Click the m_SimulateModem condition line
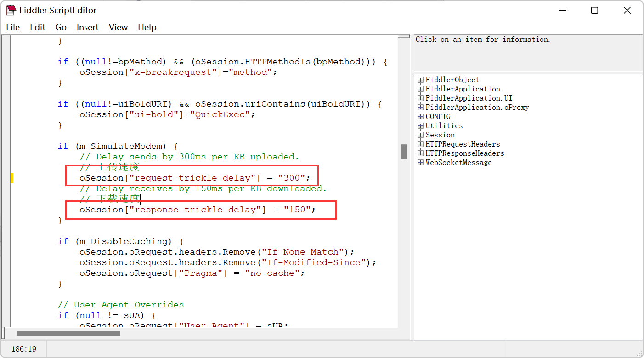The height and width of the screenshot is (358, 644). click(118, 146)
